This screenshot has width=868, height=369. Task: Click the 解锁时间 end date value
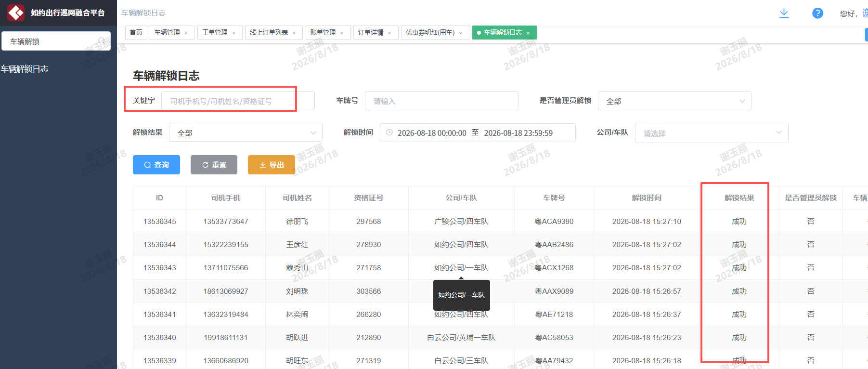point(518,133)
